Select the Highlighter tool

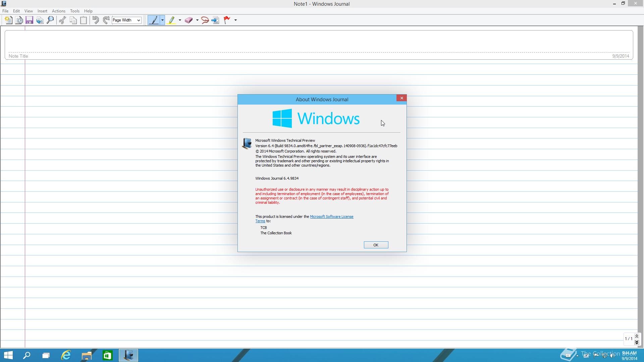[x=171, y=20]
